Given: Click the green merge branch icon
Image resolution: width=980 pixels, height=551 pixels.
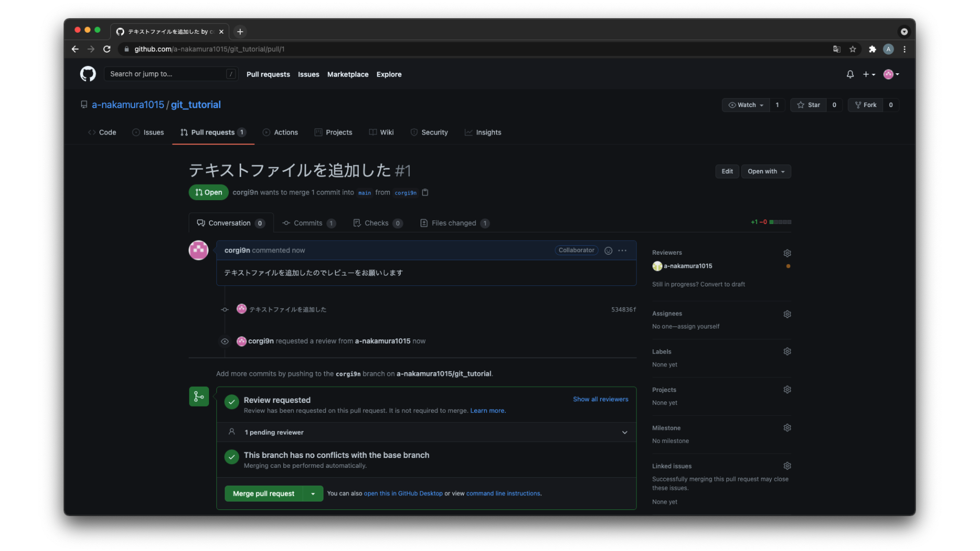Looking at the screenshot, I should coord(199,397).
